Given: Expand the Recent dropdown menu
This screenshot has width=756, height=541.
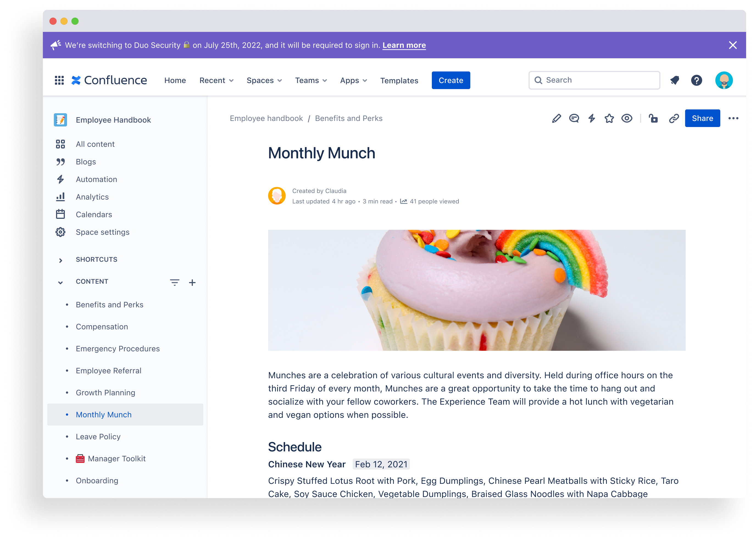Looking at the screenshot, I should click(x=215, y=80).
